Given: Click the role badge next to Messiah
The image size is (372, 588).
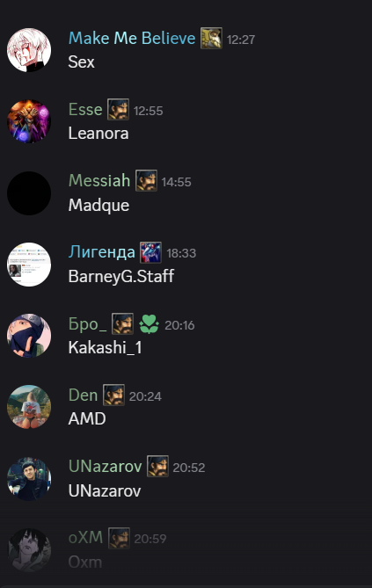Looking at the screenshot, I should pyautogui.click(x=146, y=181).
